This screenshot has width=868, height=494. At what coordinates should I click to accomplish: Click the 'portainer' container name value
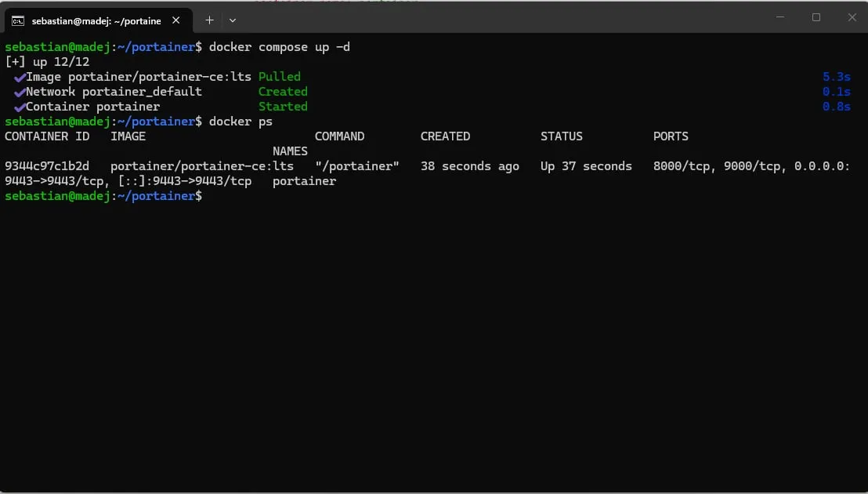pyautogui.click(x=305, y=182)
